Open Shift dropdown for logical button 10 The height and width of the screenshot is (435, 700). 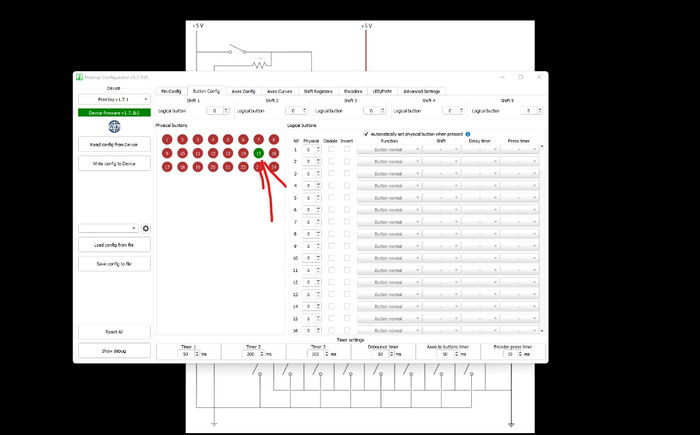tap(441, 258)
